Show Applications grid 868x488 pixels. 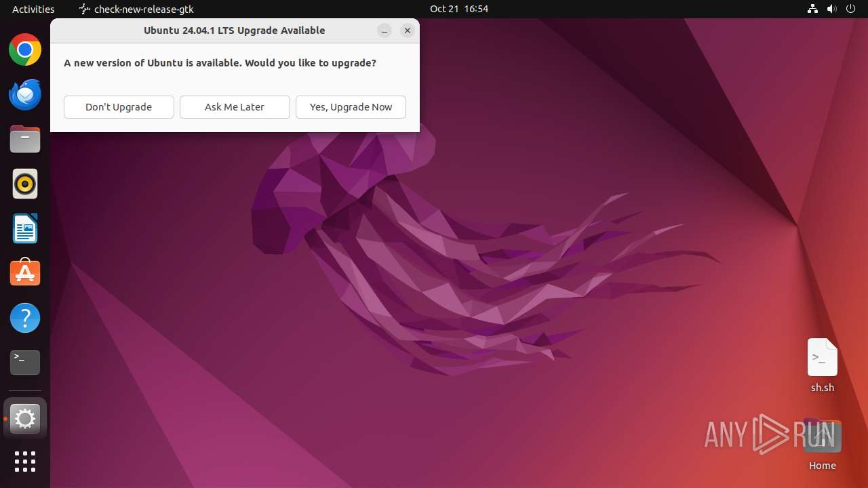25,462
